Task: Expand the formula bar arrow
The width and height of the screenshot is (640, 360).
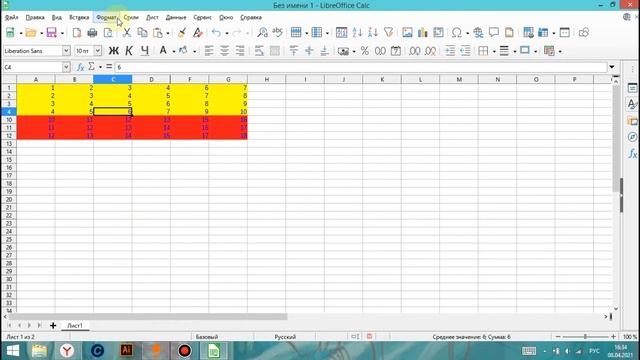Action: coord(612,67)
